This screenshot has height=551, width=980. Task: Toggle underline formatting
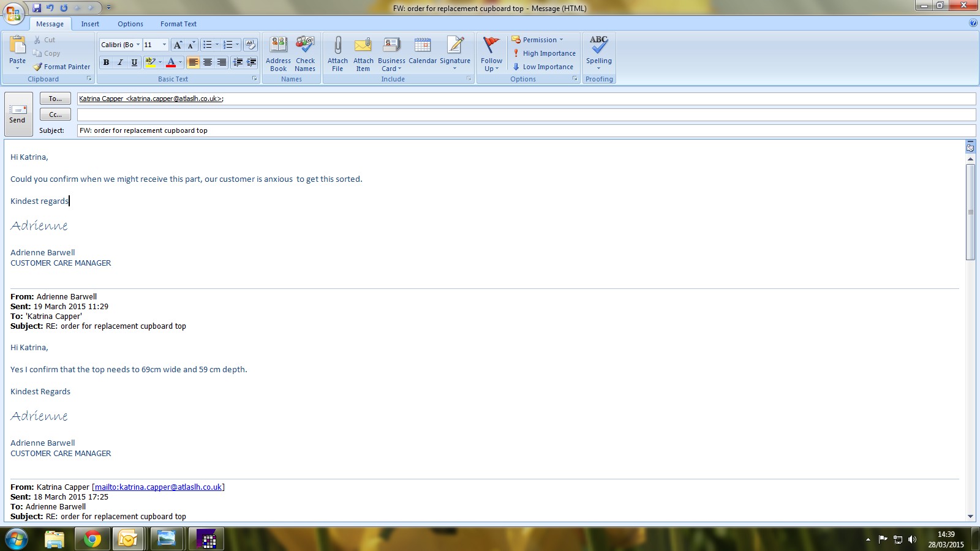click(x=135, y=62)
